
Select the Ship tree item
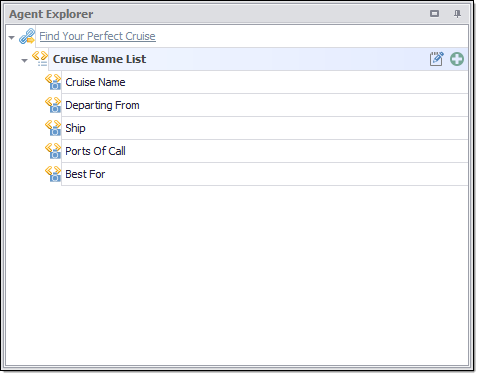coord(265,128)
